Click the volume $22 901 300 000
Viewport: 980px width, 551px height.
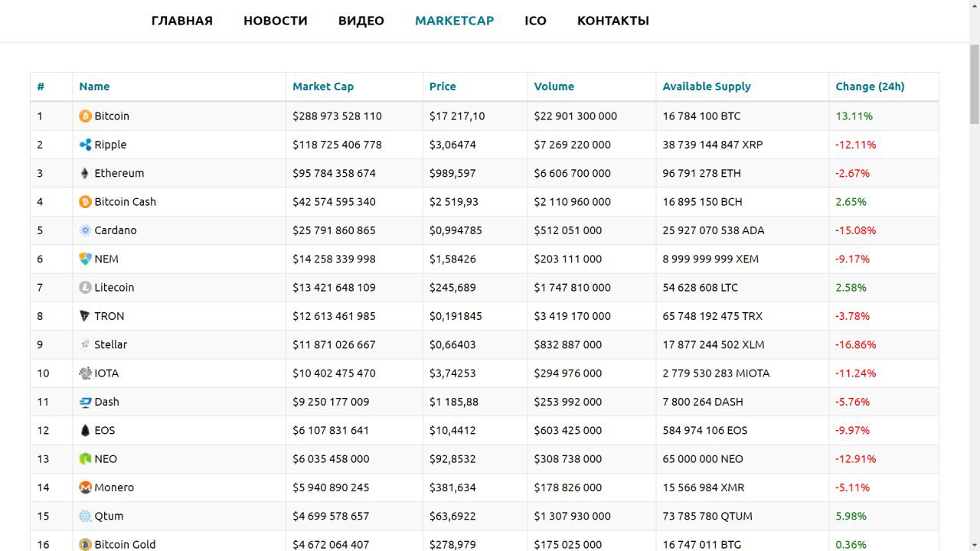click(x=576, y=116)
